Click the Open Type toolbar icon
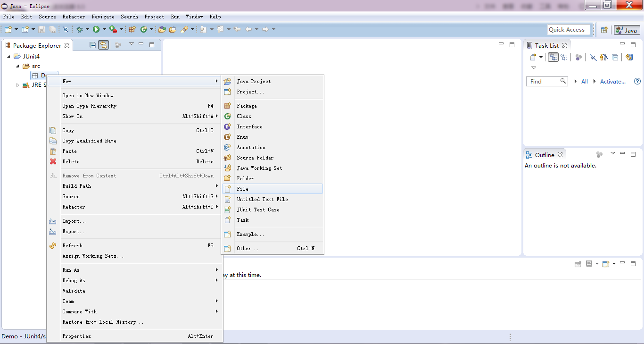Viewport: 644px width, 344px height. [x=162, y=29]
